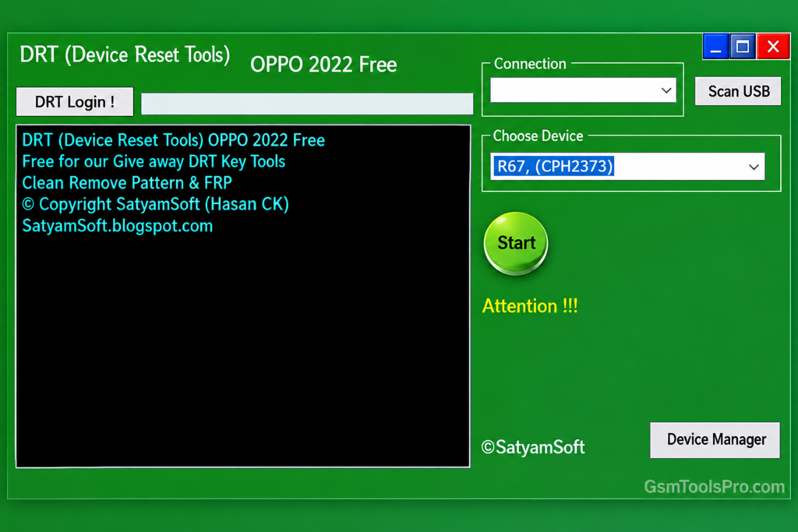Expand the Choose Device arrow showing R67, (CPH2373)
This screenshot has width=798, height=532.
pos(754,167)
